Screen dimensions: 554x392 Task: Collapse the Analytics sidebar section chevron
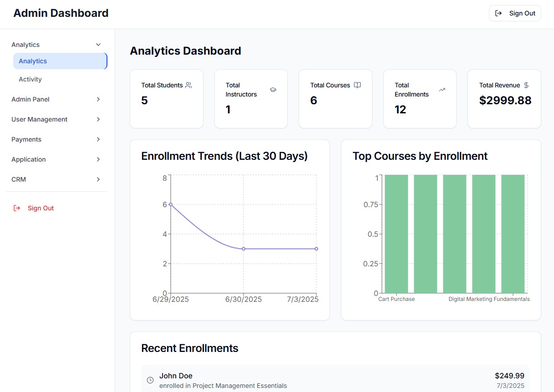tap(98, 45)
